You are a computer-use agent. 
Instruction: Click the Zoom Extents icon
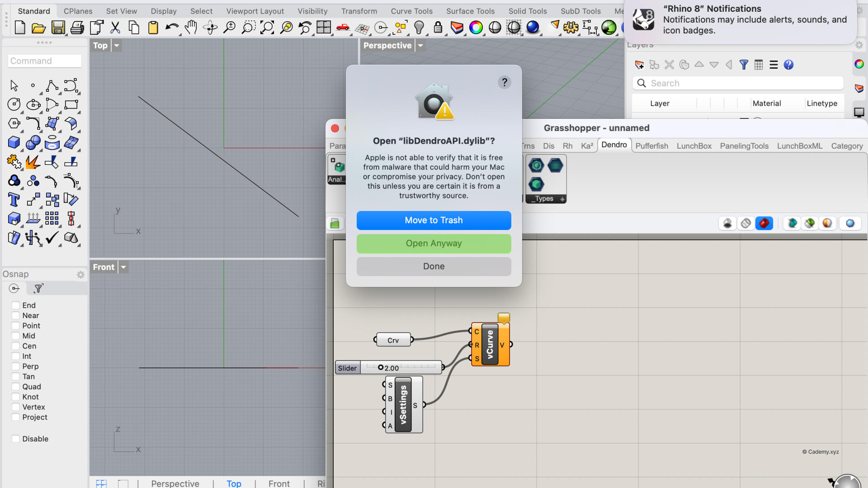pyautogui.click(x=267, y=28)
